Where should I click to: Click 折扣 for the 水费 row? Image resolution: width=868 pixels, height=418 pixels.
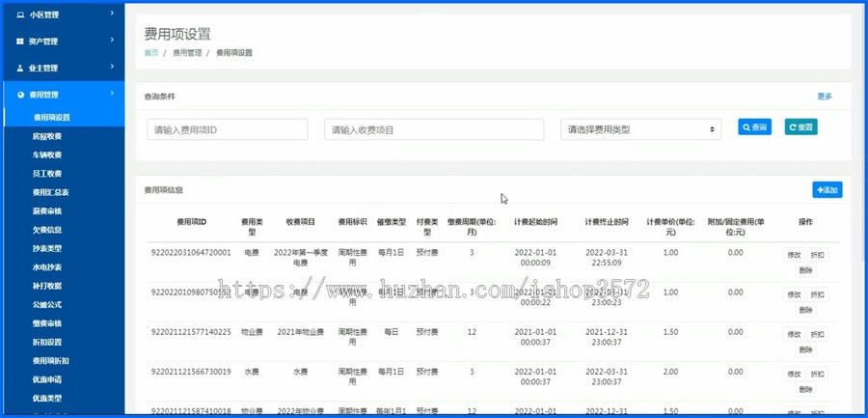point(817,375)
